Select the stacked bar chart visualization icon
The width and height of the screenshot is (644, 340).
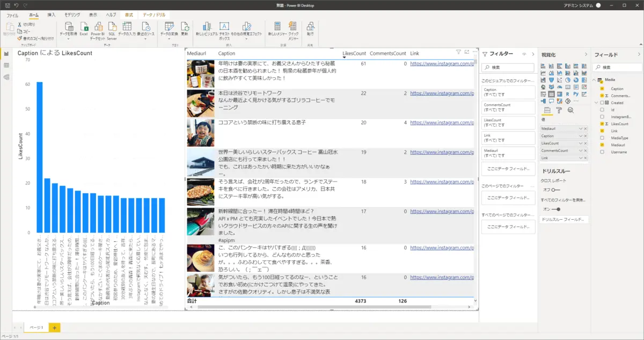pyautogui.click(x=543, y=66)
